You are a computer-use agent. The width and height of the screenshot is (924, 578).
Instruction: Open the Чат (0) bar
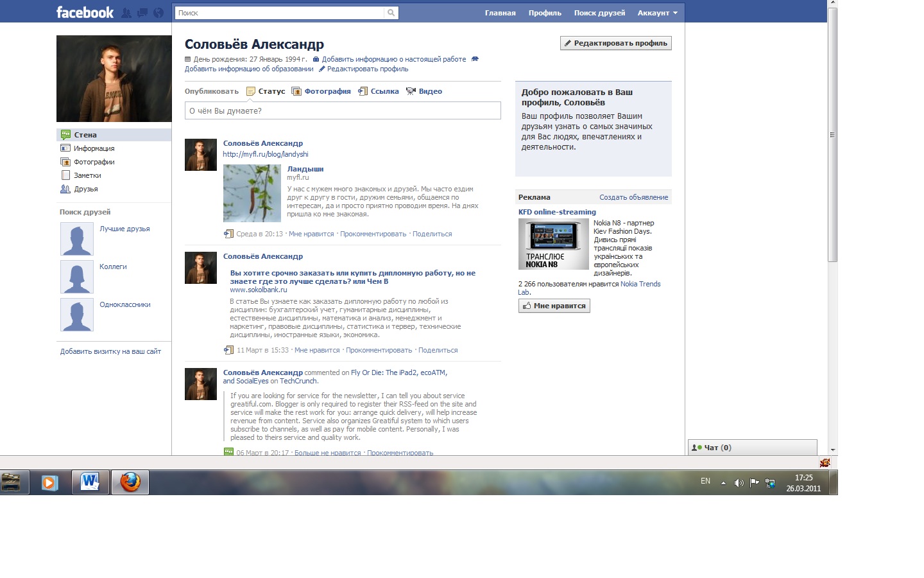753,448
